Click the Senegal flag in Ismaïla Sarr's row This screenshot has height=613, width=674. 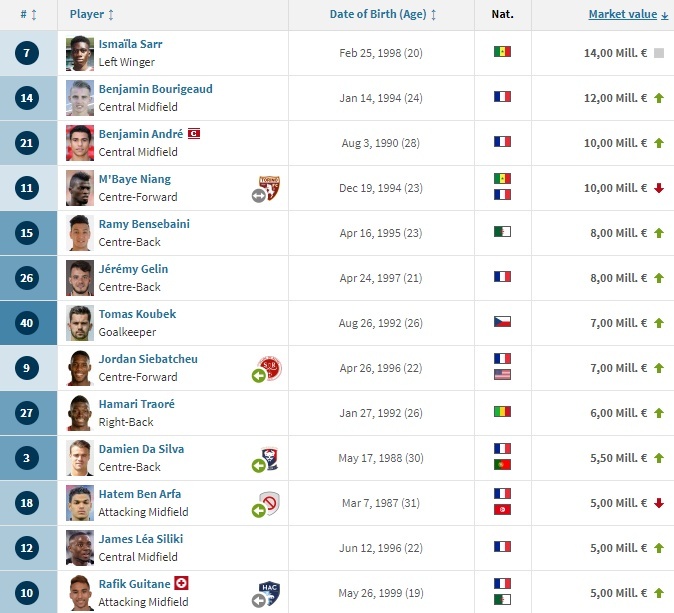pyautogui.click(x=502, y=52)
